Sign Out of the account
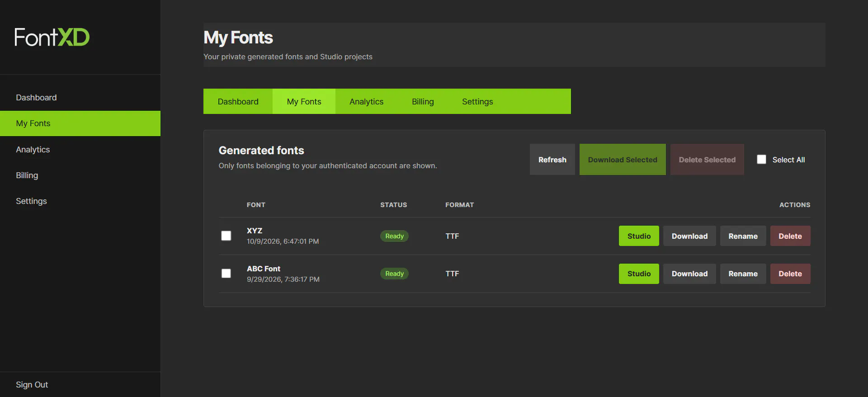 click(x=32, y=385)
